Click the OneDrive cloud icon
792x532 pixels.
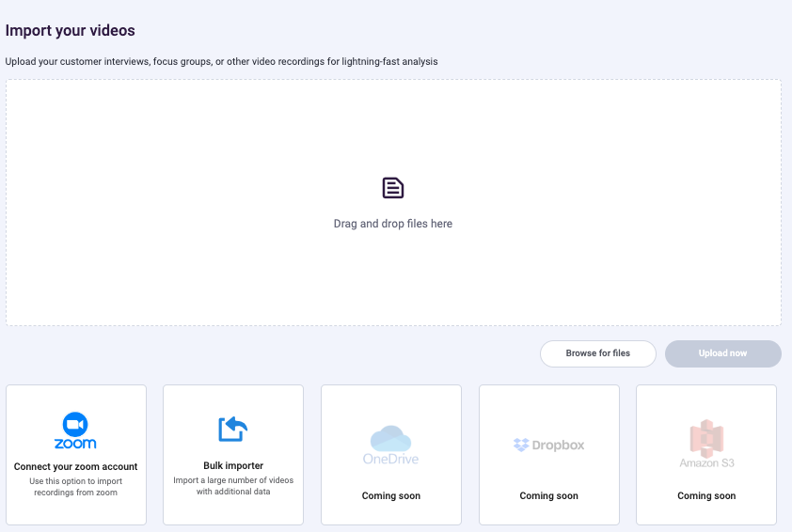click(x=390, y=438)
